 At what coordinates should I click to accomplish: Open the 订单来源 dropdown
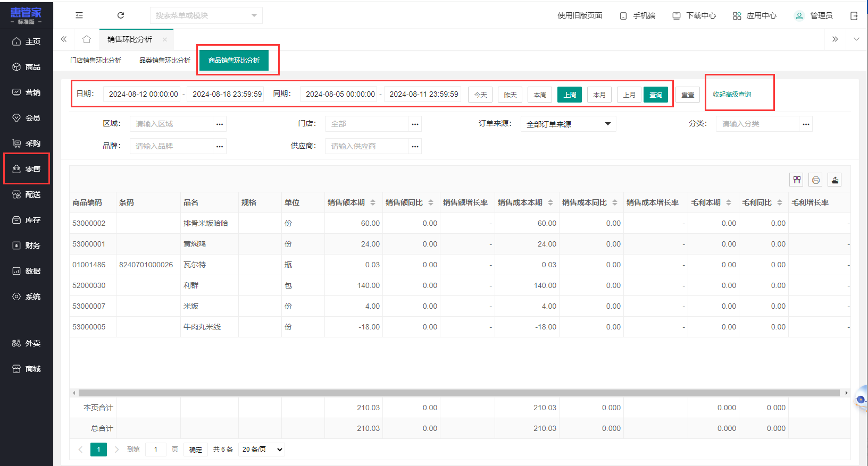[x=568, y=124]
